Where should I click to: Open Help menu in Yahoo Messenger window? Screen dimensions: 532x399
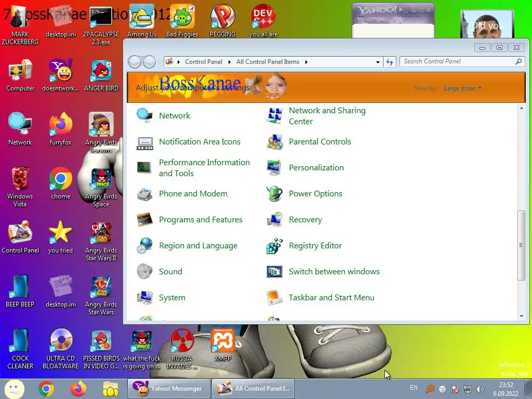[x=398, y=19]
